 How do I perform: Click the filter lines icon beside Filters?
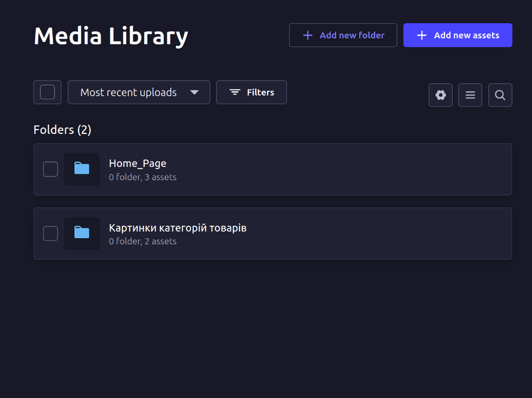point(235,92)
